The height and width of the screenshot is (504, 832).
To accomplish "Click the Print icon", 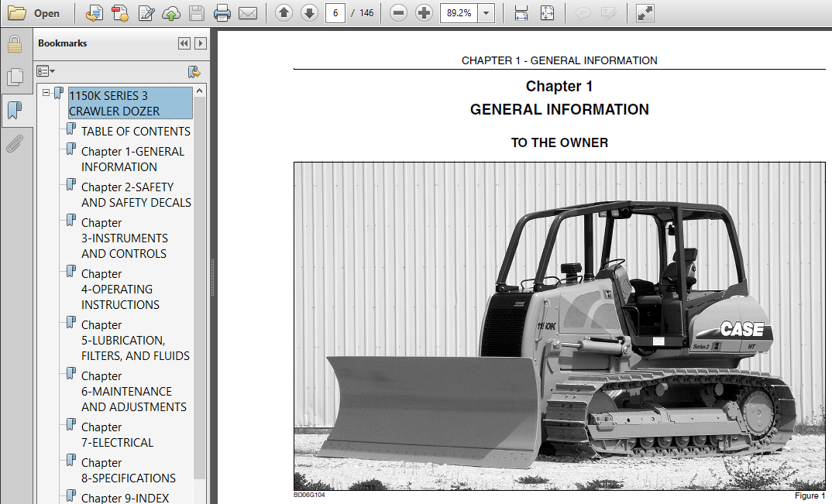I will [x=222, y=13].
